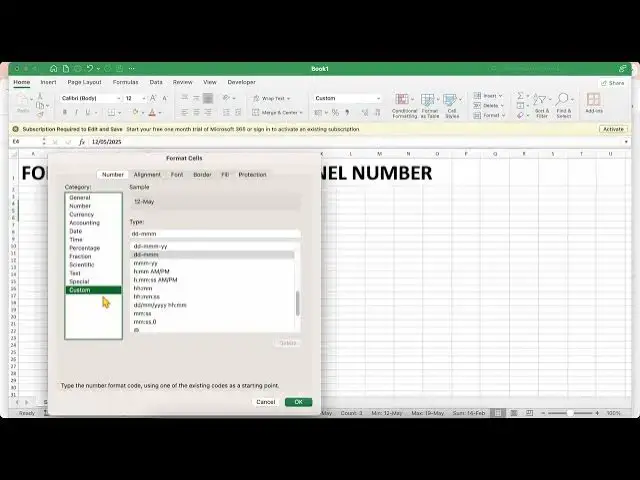Click the Share button
The height and width of the screenshot is (480, 640).
point(613,83)
